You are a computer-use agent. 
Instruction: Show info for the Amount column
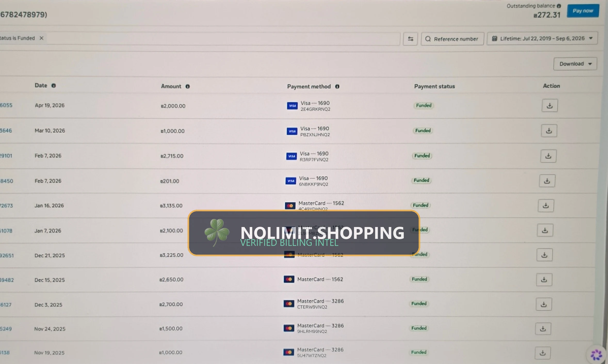pos(188,86)
